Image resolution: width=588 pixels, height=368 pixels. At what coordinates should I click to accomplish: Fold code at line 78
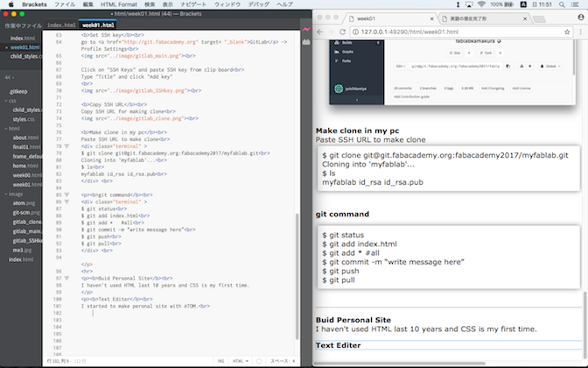[x=66, y=146]
